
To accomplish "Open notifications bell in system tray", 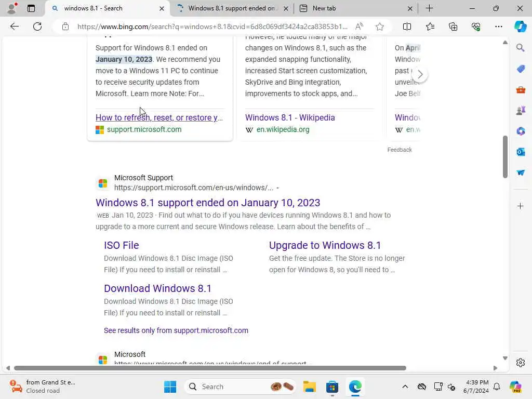I will click(497, 387).
